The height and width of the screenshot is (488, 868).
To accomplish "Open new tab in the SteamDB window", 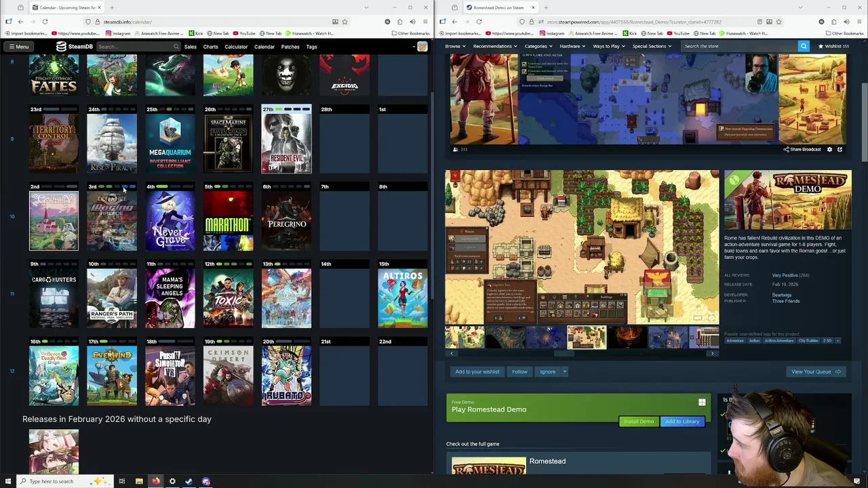I will pos(112,7).
